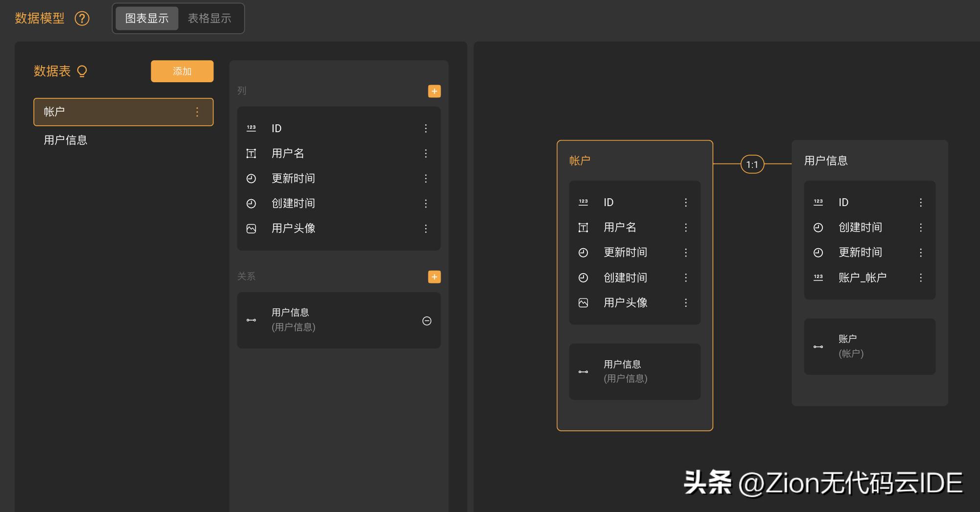The height and width of the screenshot is (512, 980).
Task: Click the clock icon next to 创建时间 column
Action: tap(251, 203)
